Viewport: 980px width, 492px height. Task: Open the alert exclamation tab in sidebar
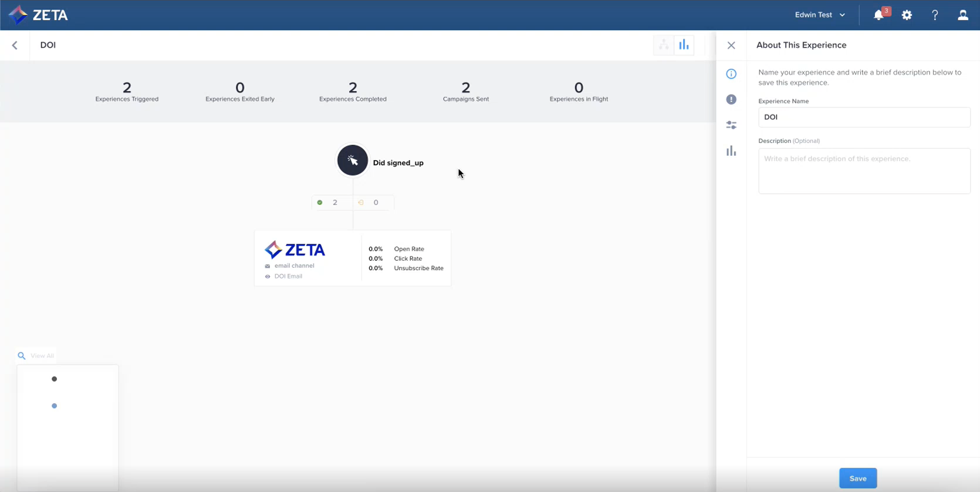click(x=731, y=100)
